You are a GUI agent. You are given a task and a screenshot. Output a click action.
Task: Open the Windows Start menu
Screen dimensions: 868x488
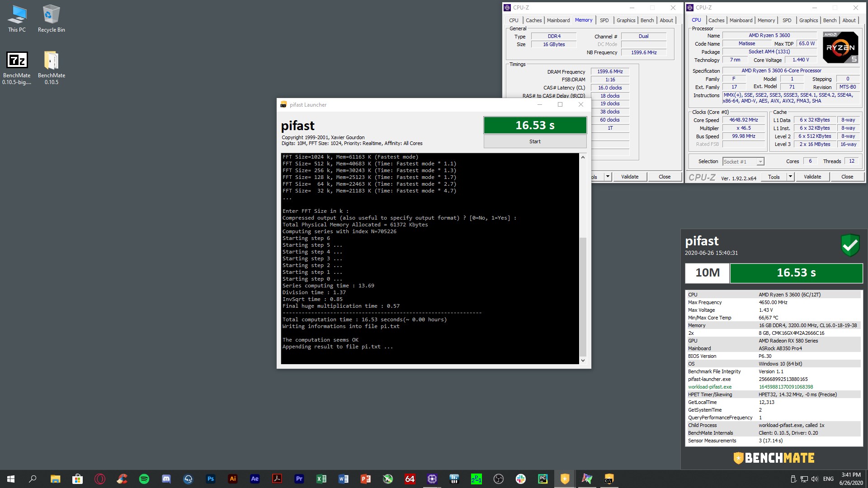click(x=11, y=479)
